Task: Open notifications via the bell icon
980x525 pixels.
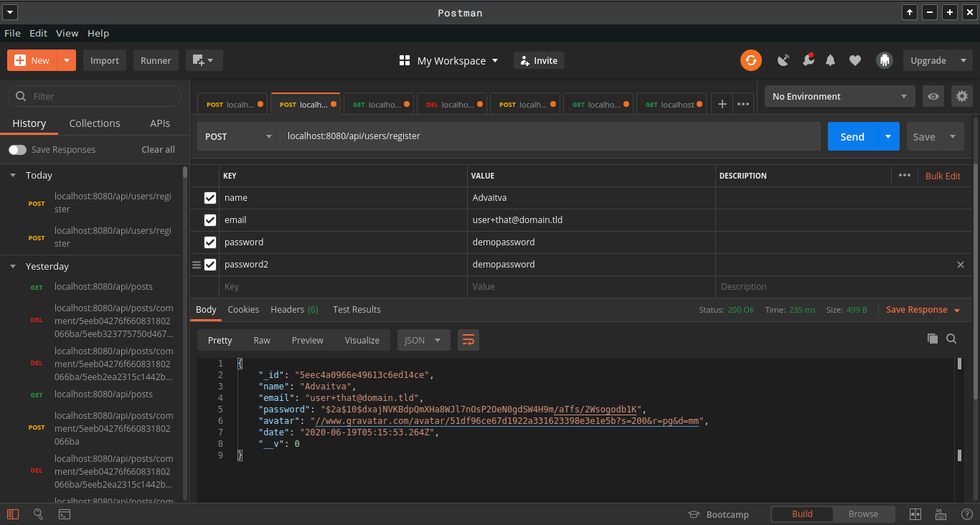Action: 830,60
